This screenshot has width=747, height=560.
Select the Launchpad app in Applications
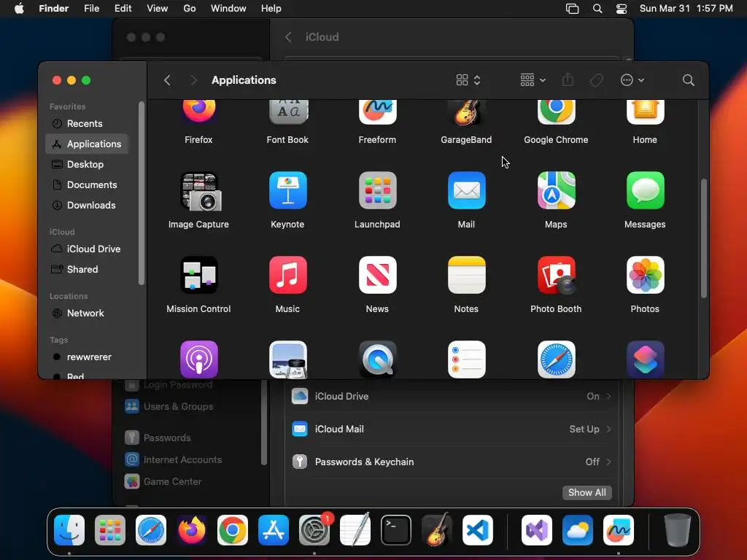(x=377, y=190)
